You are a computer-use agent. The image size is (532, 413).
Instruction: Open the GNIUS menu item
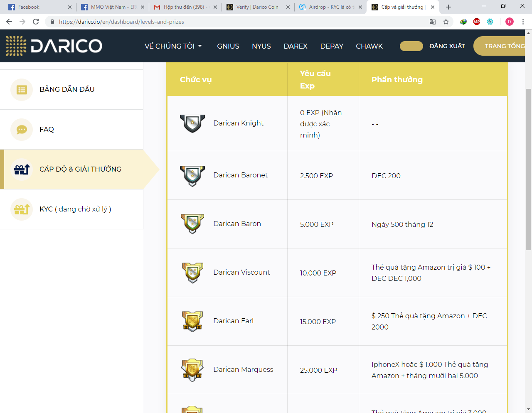tap(228, 46)
